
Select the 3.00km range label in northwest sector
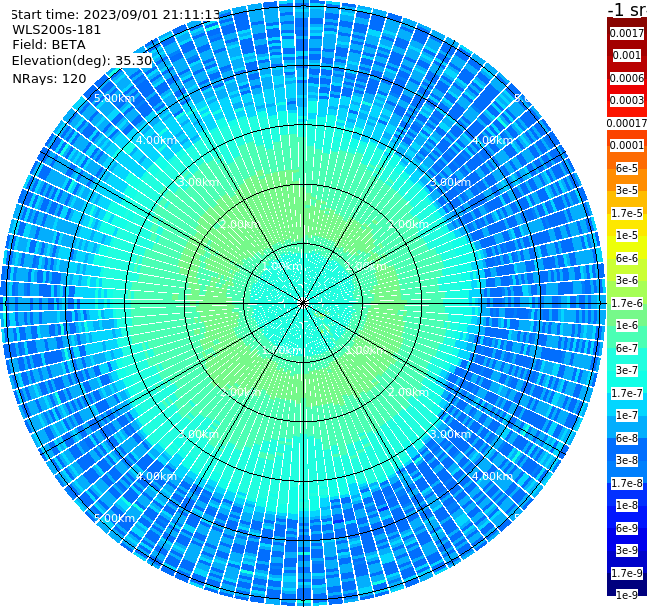pyautogui.click(x=198, y=182)
